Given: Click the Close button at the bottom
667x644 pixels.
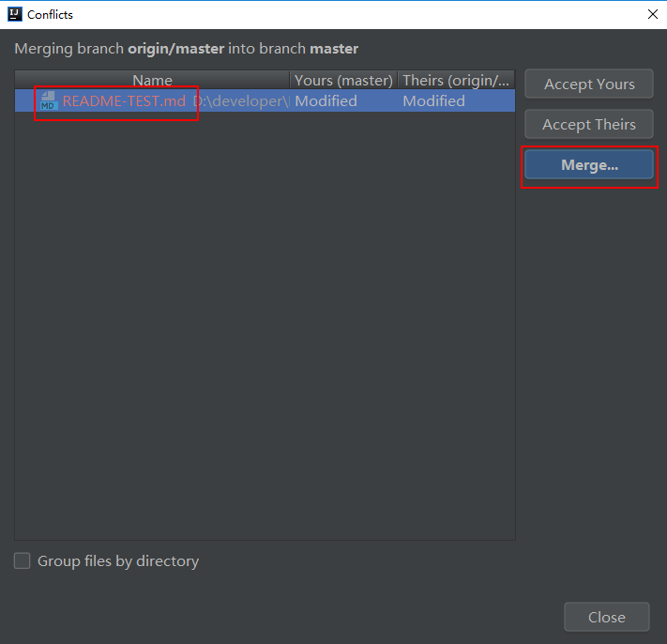Looking at the screenshot, I should pyautogui.click(x=607, y=617).
